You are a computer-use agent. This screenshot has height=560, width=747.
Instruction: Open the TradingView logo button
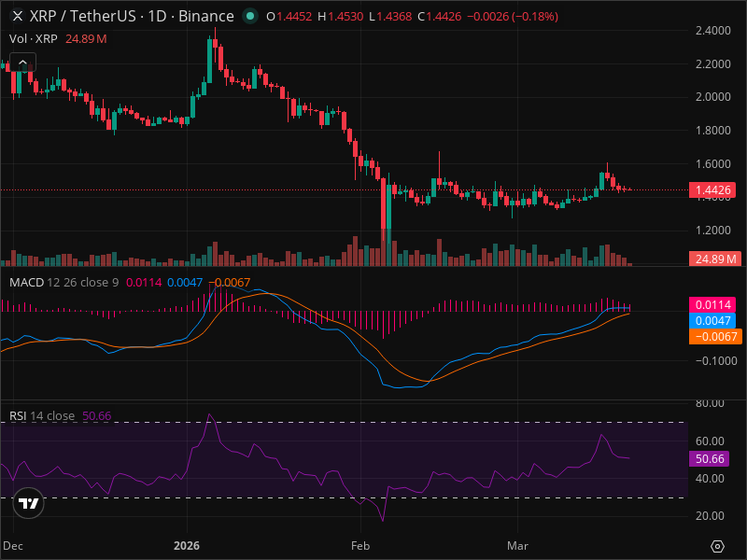[28, 503]
